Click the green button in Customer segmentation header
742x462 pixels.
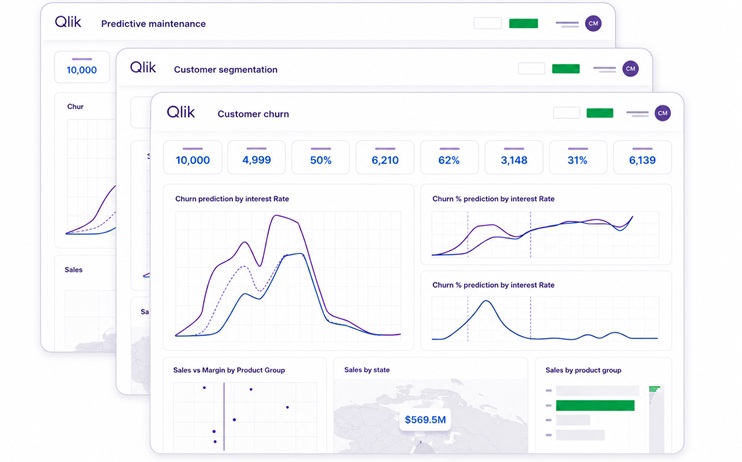click(x=566, y=69)
